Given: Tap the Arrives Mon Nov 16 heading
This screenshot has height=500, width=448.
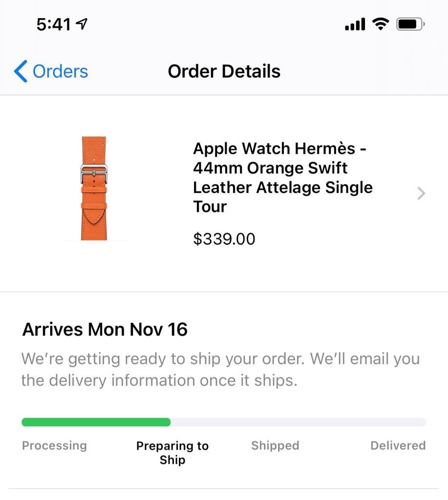Looking at the screenshot, I should [x=105, y=330].
